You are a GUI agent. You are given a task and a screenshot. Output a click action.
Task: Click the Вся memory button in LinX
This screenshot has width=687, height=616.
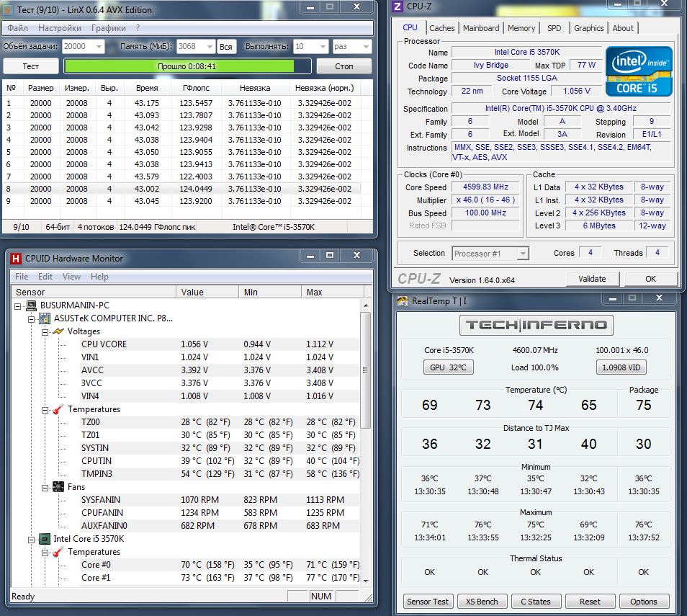[226, 47]
